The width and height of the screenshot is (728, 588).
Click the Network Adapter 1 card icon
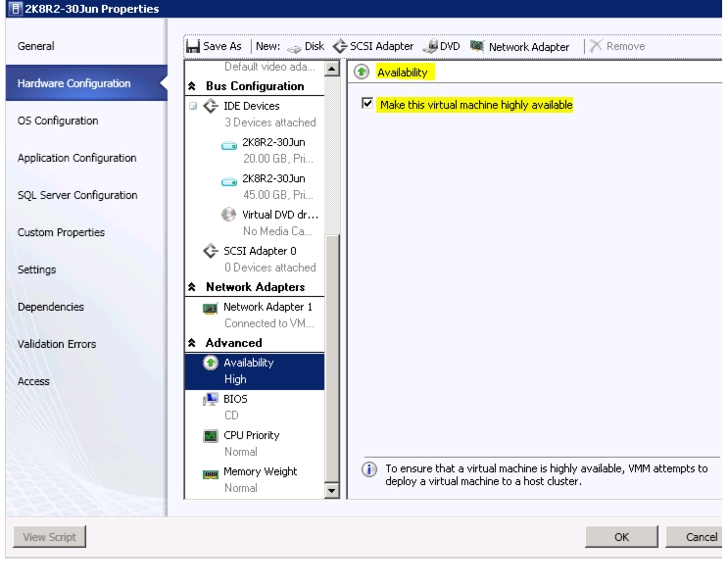click(x=211, y=309)
